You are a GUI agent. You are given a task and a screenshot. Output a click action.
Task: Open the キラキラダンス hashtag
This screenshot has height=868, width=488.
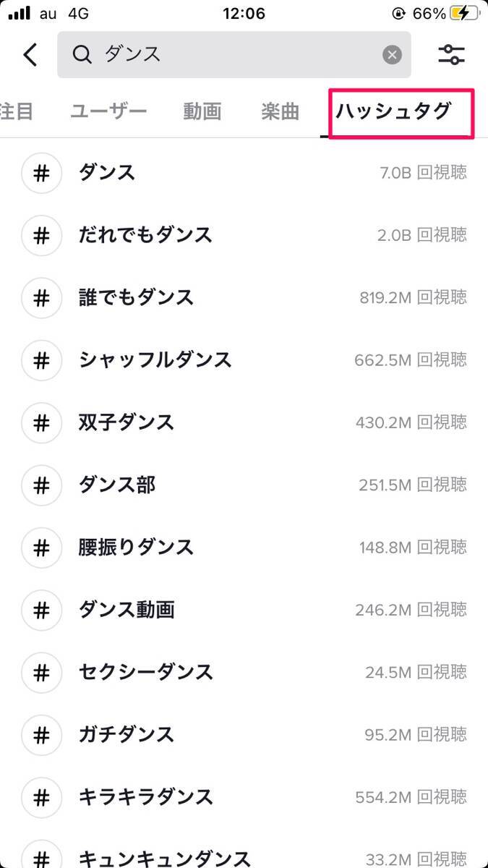click(145, 797)
